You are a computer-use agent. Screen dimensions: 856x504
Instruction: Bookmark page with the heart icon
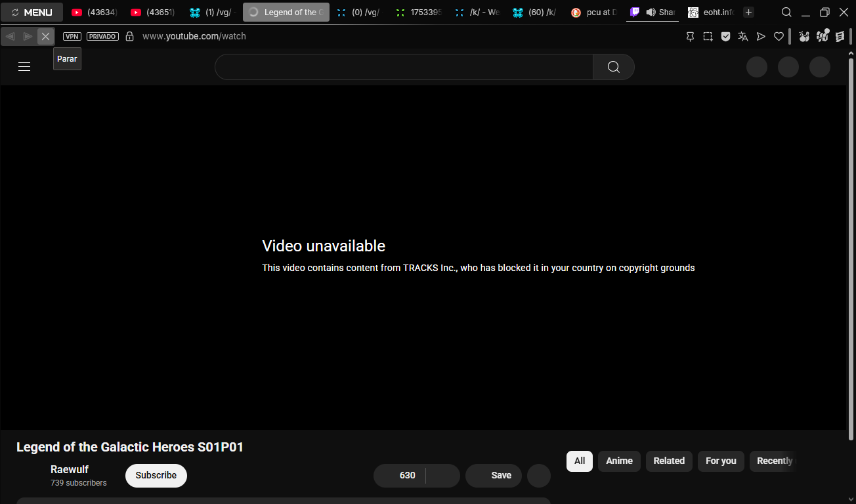(x=779, y=37)
